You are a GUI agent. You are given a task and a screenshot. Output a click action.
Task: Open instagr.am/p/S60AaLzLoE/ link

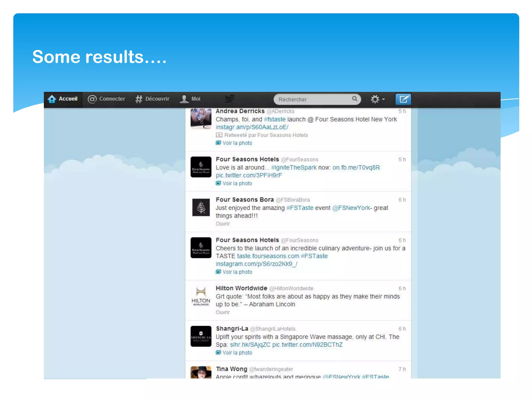[x=252, y=127]
